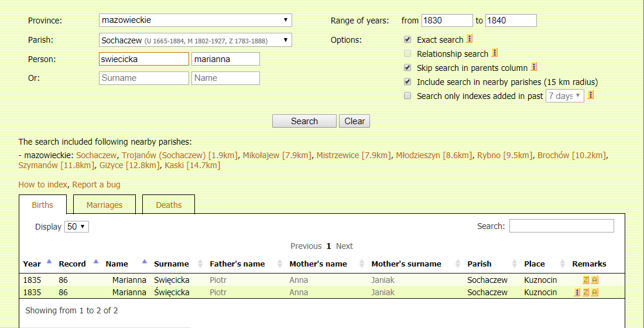Image resolution: width=644 pixels, height=328 pixels.
Task: Open the Province dropdown showing mazowieckie
Action: click(196, 20)
